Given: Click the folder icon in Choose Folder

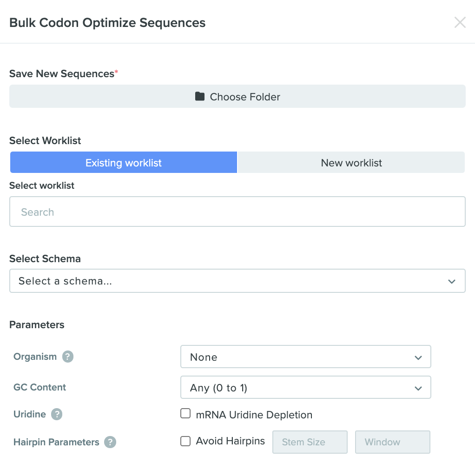Looking at the screenshot, I should click(x=200, y=96).
